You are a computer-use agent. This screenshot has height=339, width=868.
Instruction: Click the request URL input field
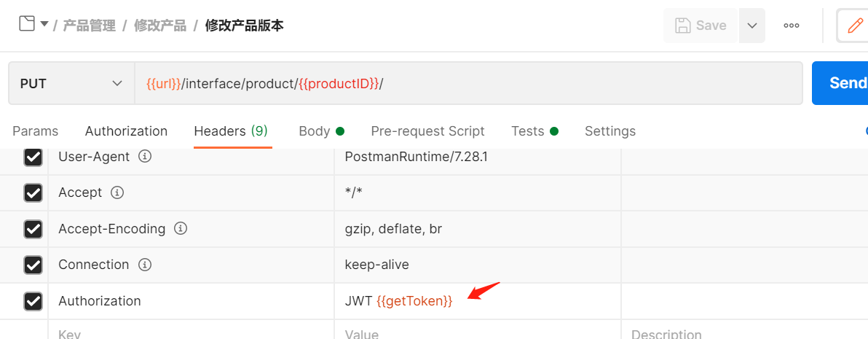[x=466, y=84]
